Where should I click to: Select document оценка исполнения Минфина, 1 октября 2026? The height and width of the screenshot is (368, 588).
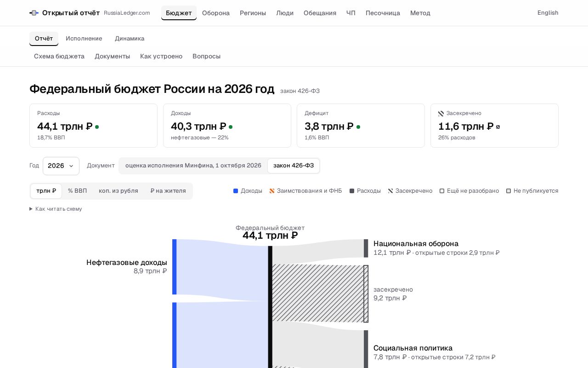pyautogui.click(x=193, y=166)
